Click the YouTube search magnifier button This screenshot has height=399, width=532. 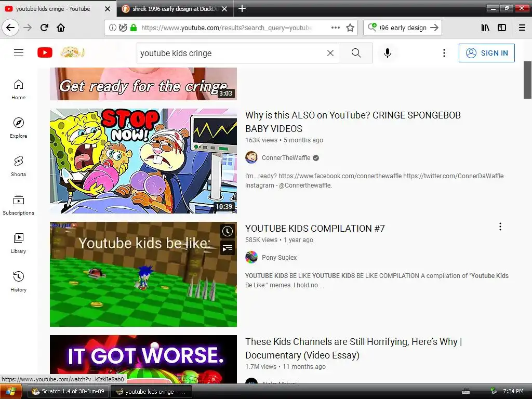coord(356,53)
